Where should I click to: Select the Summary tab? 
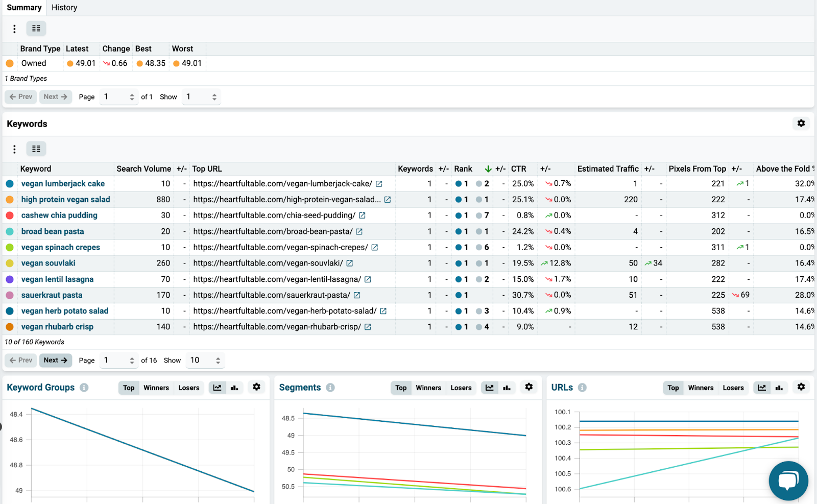pyautogui.click(x=24, y=7)
